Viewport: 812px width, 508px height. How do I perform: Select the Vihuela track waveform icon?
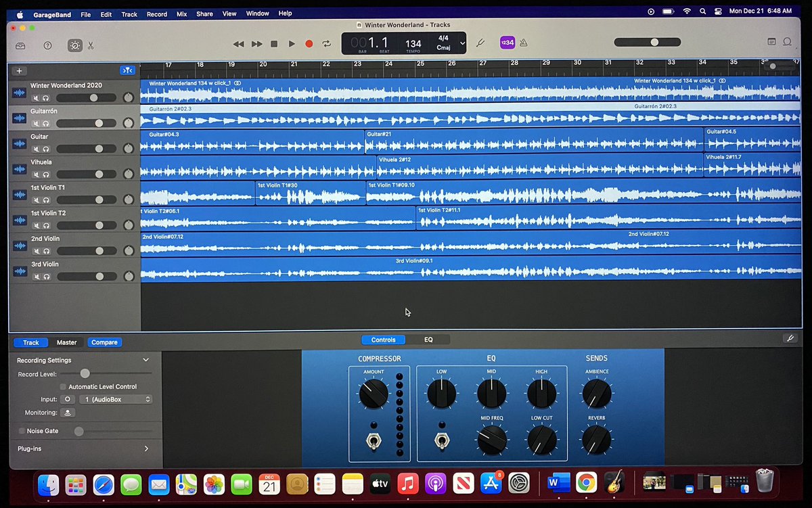point(20,170)
